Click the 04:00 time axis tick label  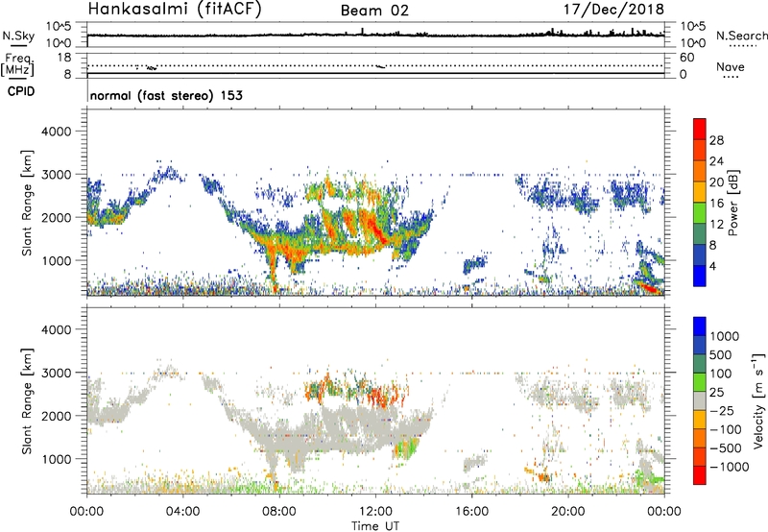click(183, 511)
